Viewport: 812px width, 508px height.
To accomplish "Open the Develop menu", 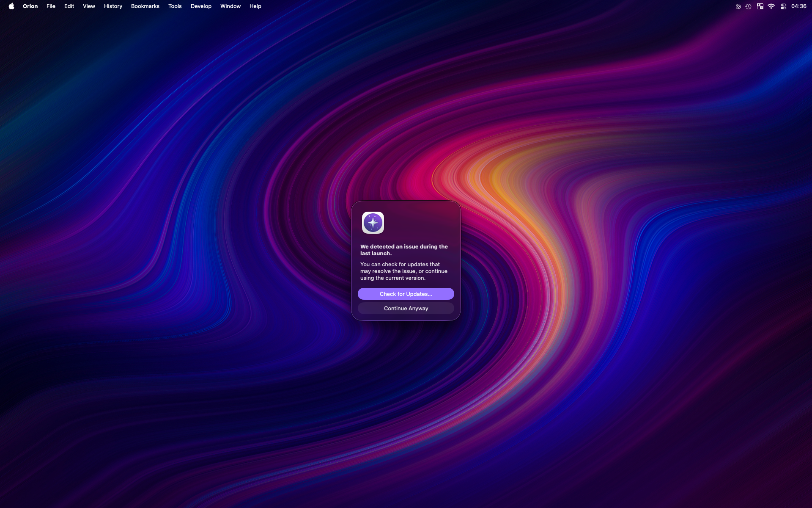I will click(201, 6).
